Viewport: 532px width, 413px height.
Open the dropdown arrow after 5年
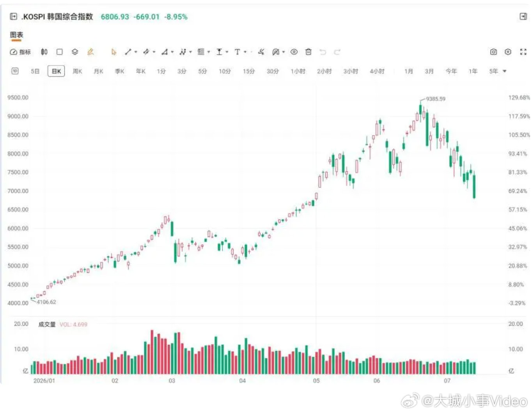point(504,71)
